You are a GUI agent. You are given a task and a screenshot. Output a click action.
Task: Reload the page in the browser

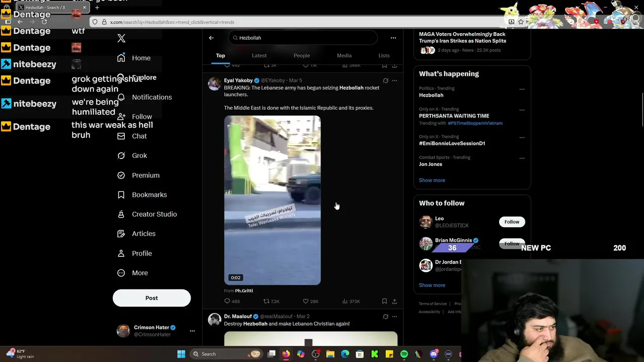(x=44, y=22)
